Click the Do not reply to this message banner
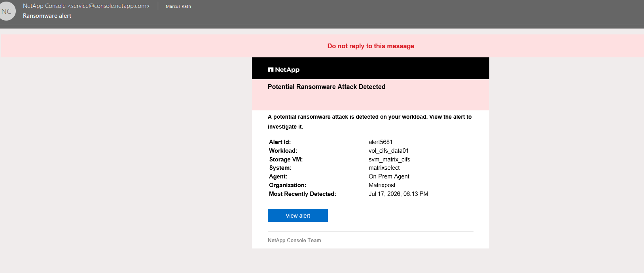This screenshot has width=644, height=273. (371, 46)
